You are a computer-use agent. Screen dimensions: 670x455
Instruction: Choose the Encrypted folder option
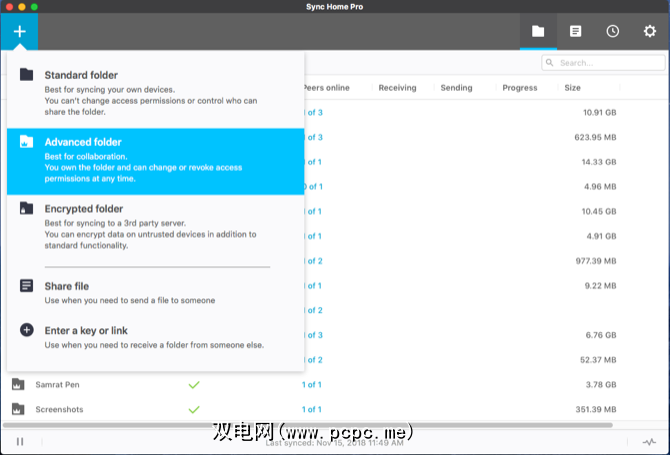(156, 227)
